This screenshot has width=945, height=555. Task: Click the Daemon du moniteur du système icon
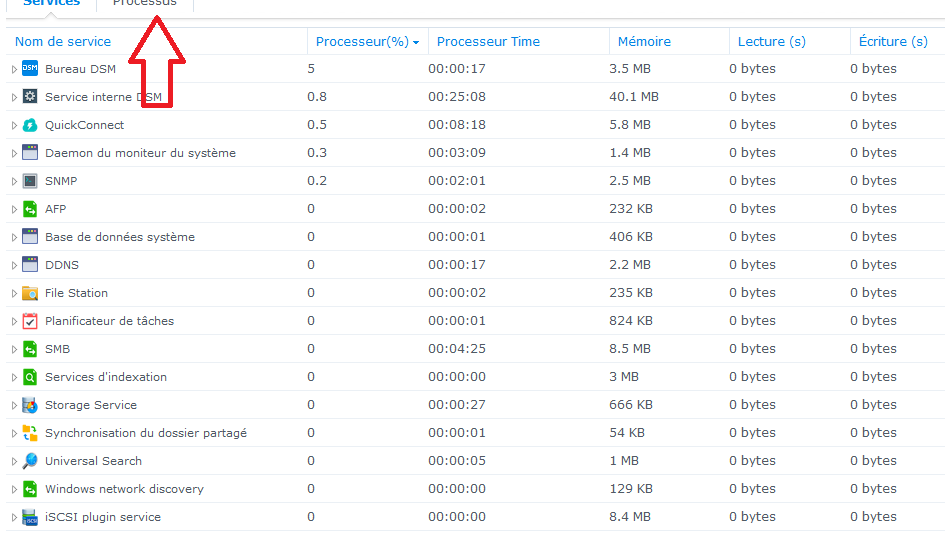click(30, 152)
